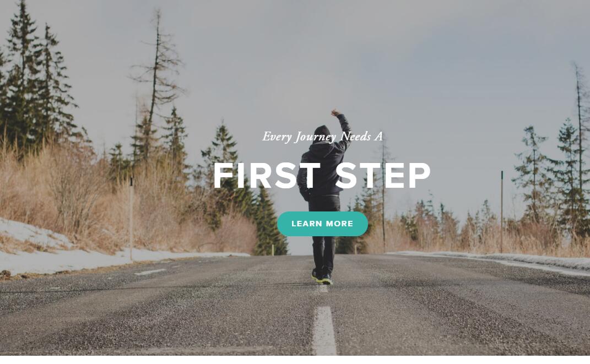The width and height of the screenshot is (590, 364).
Task: Click the word 'Every' in the tagline
Action: (277, 137)
